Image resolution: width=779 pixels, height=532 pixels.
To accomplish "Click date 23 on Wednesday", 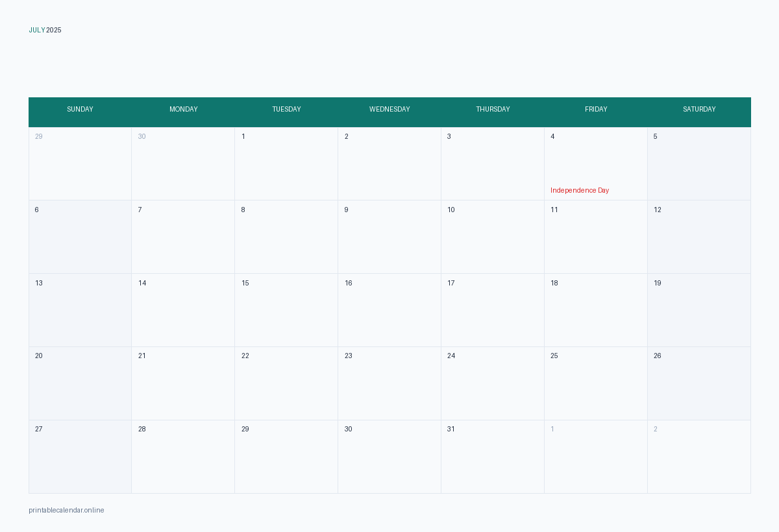I will pos(349,356).
